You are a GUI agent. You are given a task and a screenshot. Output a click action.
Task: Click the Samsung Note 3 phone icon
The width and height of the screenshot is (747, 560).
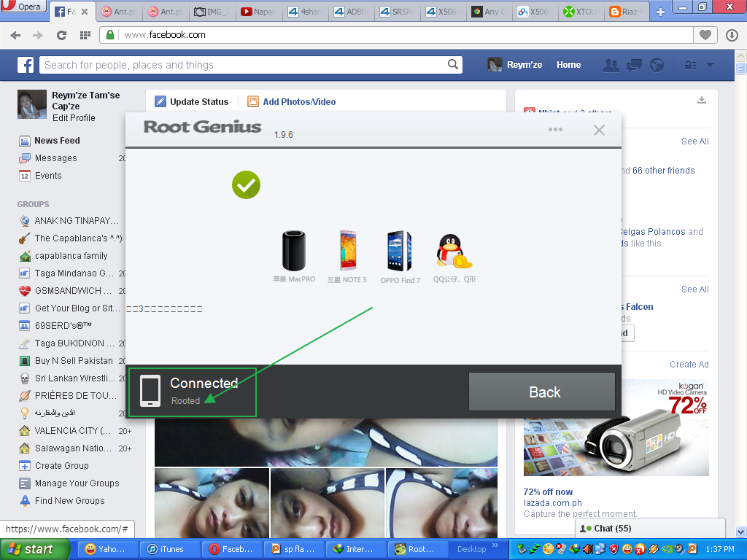(347, 251)
